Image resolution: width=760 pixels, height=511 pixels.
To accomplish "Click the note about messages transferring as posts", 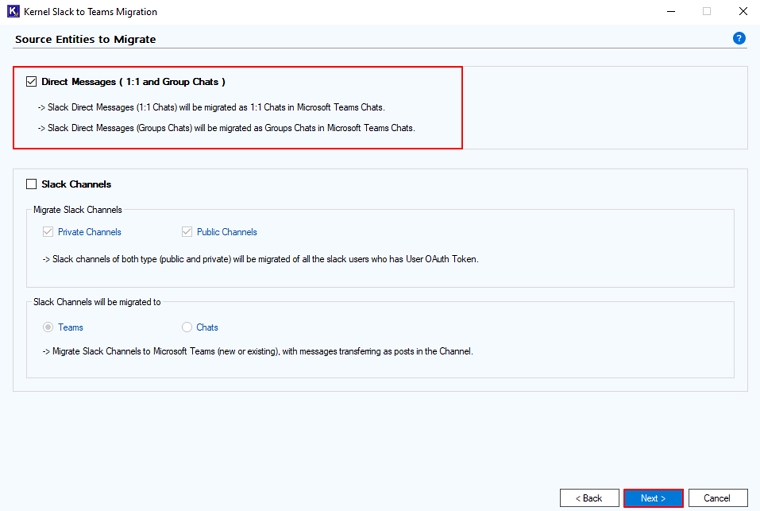I will coord(257,351).
